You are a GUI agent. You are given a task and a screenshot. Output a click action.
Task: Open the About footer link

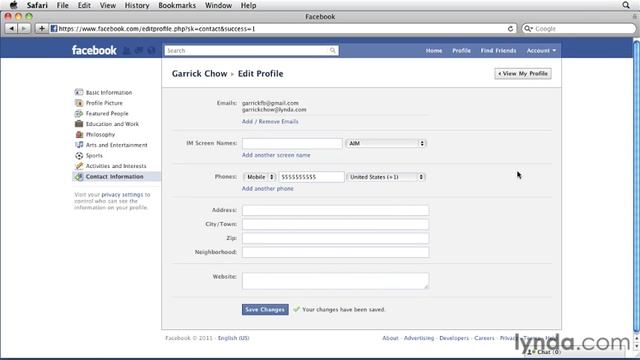[x=390, y=338]
